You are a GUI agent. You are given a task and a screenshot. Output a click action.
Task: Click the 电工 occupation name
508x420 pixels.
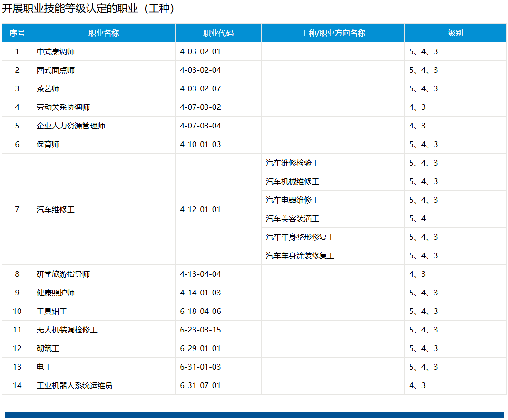click(44, 367)
